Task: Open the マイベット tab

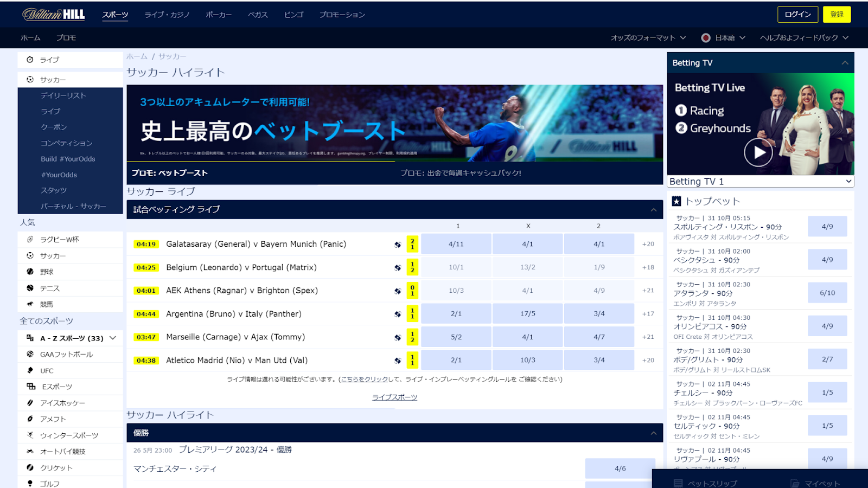Action: coord(816,483)
